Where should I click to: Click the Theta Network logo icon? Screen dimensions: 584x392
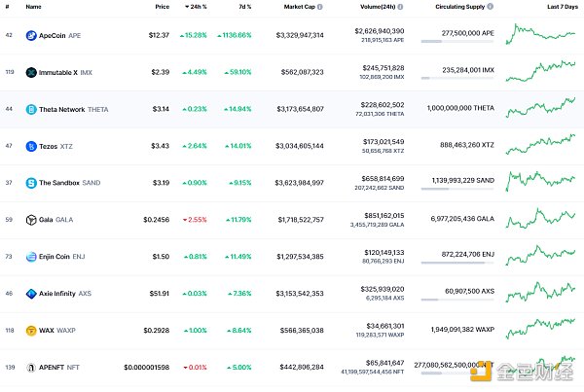(x=31, y=109)
